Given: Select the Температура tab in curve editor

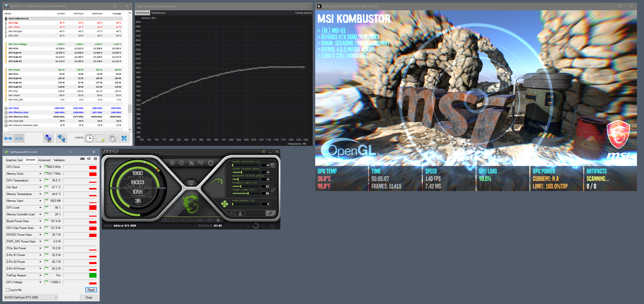Looking at the screenshot, I should (158, 13).
